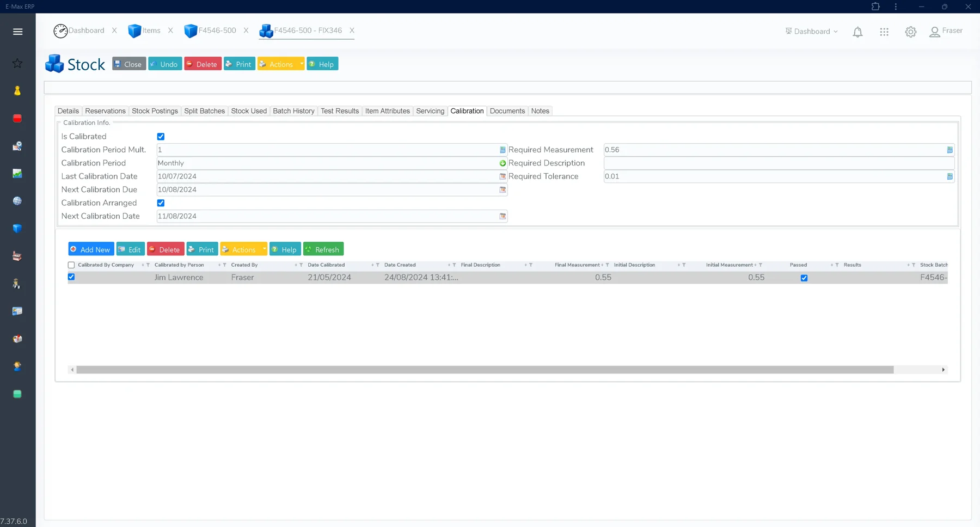Click the horizontal scrollbar of the grid
The height and width of the screenshot is (527, 980).
tap(485, 370)
